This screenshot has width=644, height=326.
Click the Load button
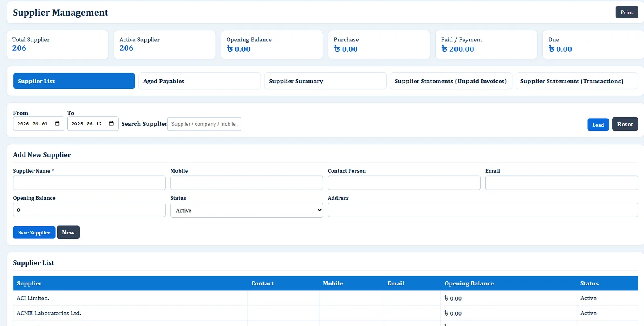pos(598,125)
